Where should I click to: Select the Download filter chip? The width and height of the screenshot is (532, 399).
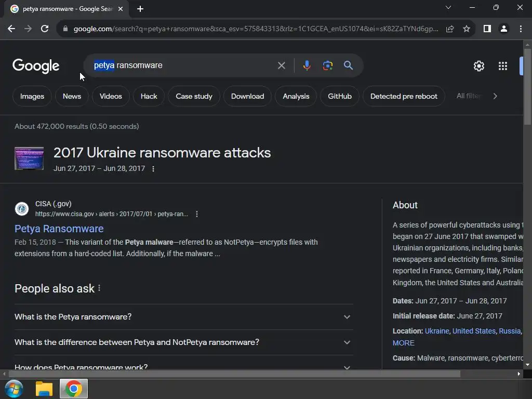tap(248, 96)
